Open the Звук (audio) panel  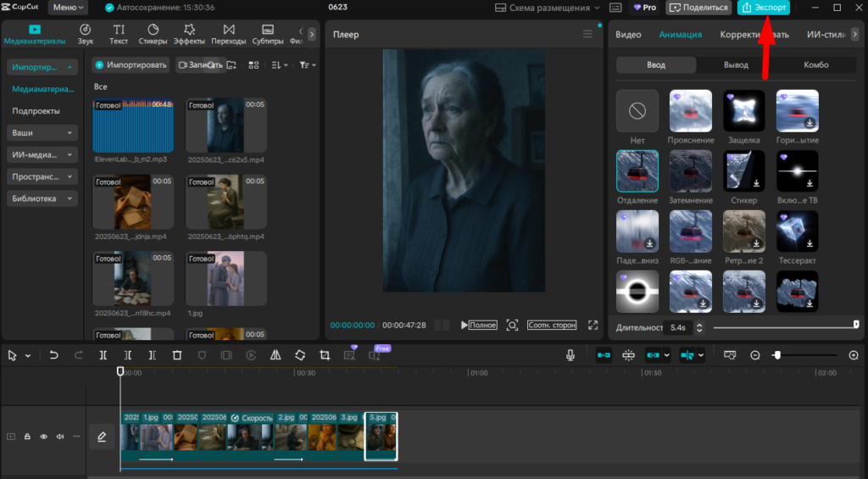click(86, 34)
